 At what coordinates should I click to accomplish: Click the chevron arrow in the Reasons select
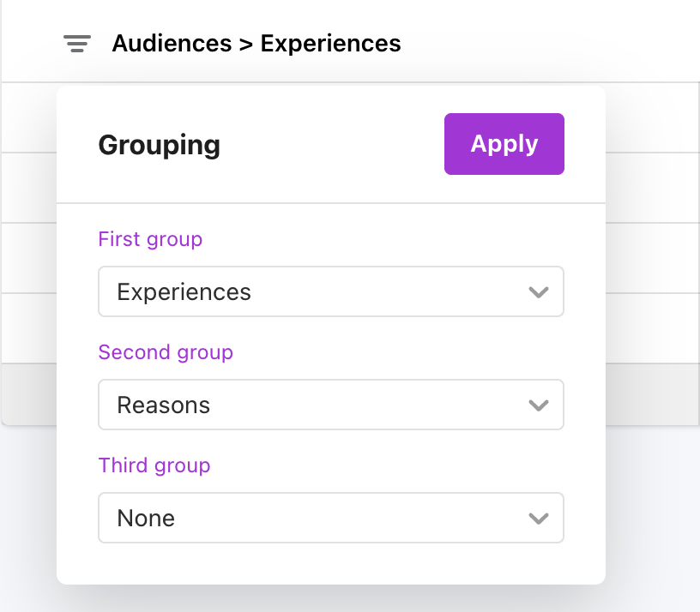coord(538,405)
